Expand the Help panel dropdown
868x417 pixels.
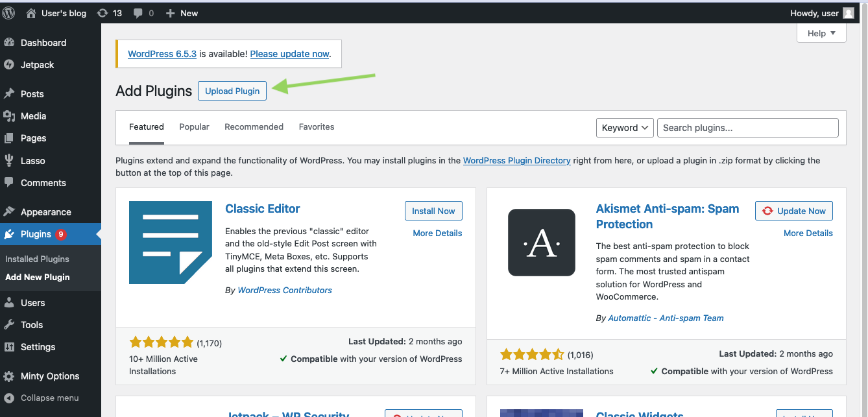(x=821, y=33)
